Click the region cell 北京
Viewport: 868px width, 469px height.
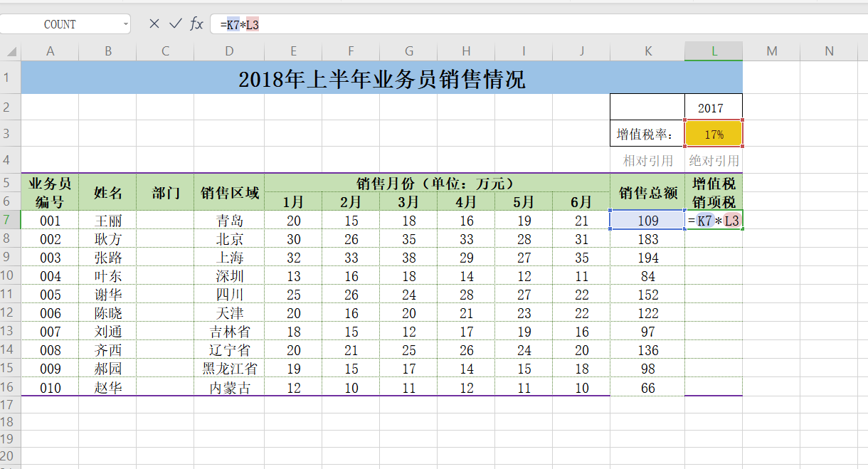click(x=229, y=239)
